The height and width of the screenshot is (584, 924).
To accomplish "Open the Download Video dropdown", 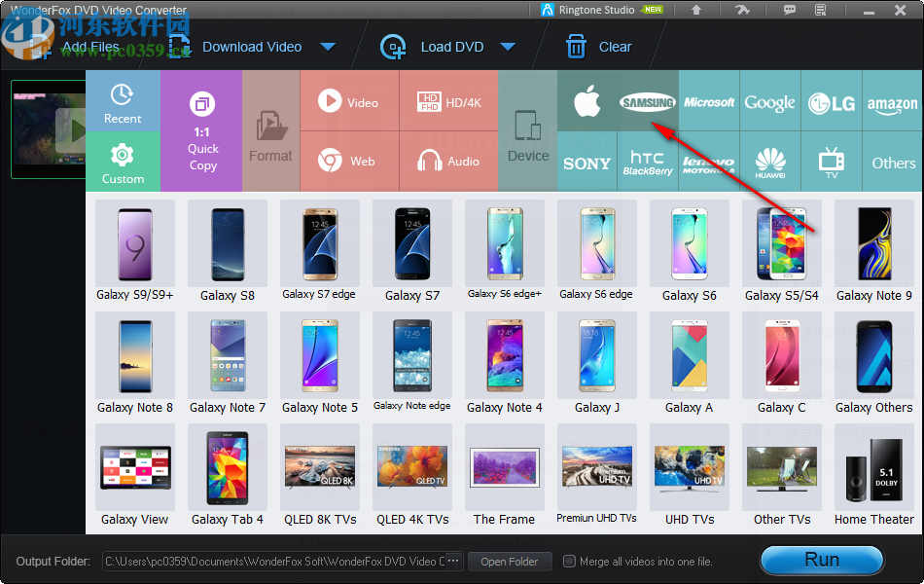I will [x=329, y=46].
